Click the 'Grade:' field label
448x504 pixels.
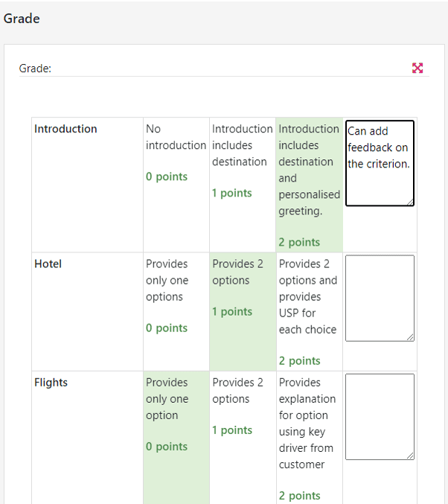pyautogui.click(x=35, y=68)
